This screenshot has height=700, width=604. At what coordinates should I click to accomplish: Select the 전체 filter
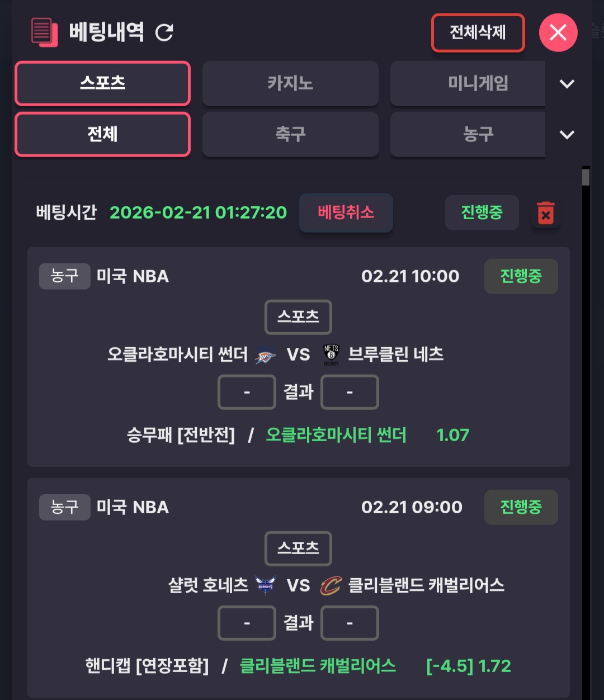coord(102,134)
